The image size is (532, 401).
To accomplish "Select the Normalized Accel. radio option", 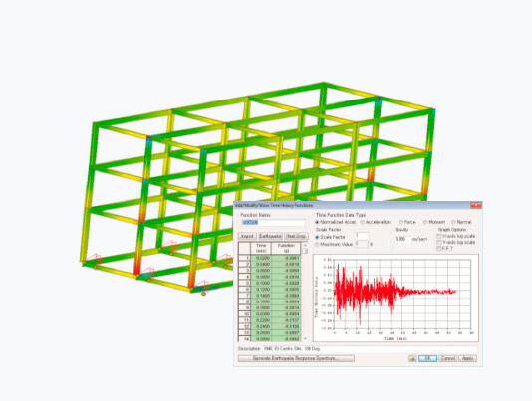I will click(317, 222).
